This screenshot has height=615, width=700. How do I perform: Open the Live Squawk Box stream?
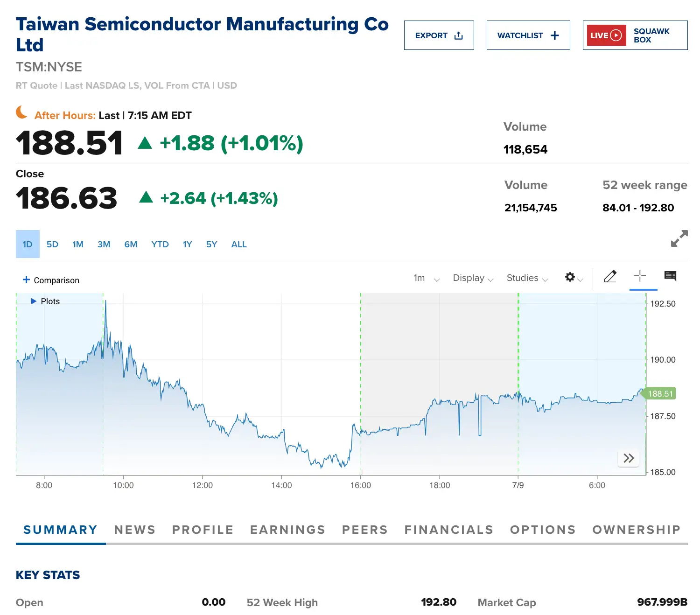tap(635, 35)
